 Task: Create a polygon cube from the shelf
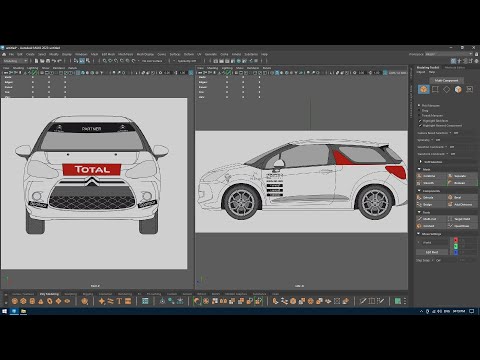(23, 301)
